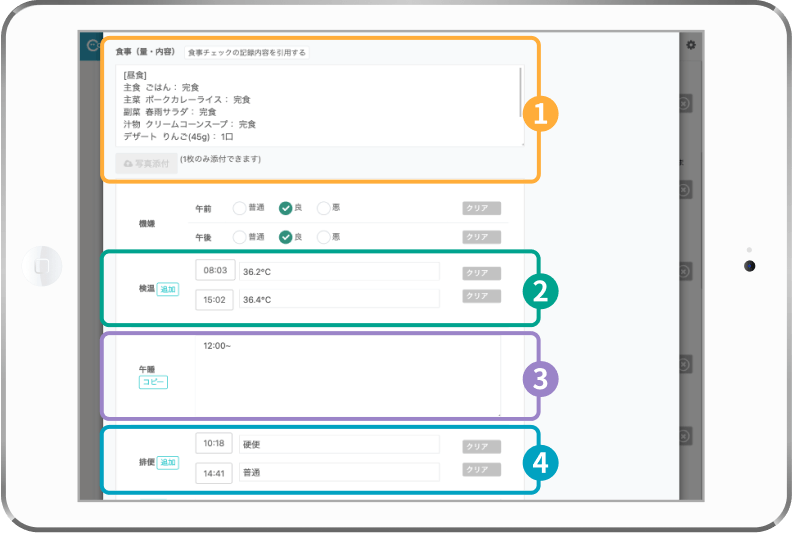This screenshot has height=534, width=792.
Task: Click the blue number 4 badge
Action: pyautogui.click(x=539, y=462)
